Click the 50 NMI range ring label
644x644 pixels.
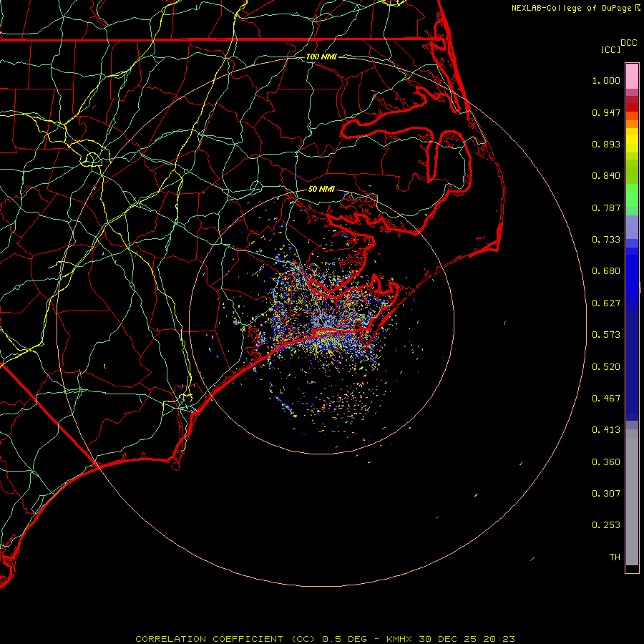point(321,190)
